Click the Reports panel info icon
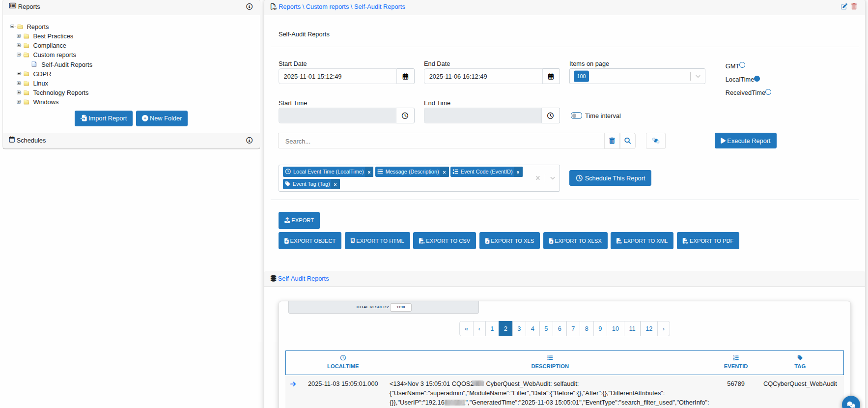Viewport: 868px width, 408px height. pos(250,7)
